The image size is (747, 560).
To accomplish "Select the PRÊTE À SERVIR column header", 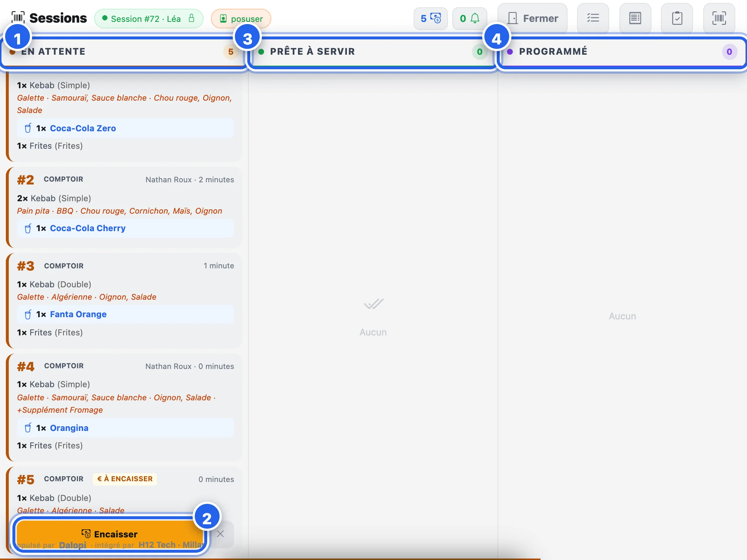I will point(373,52).
